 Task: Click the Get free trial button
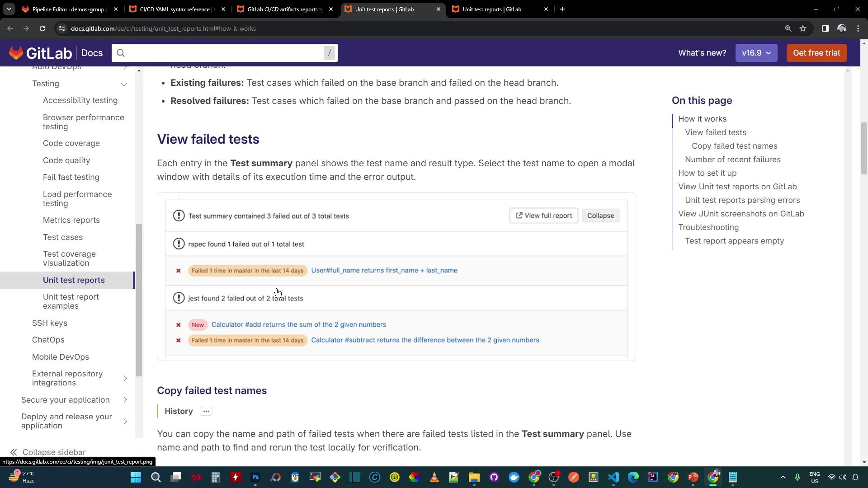point(816,53)
